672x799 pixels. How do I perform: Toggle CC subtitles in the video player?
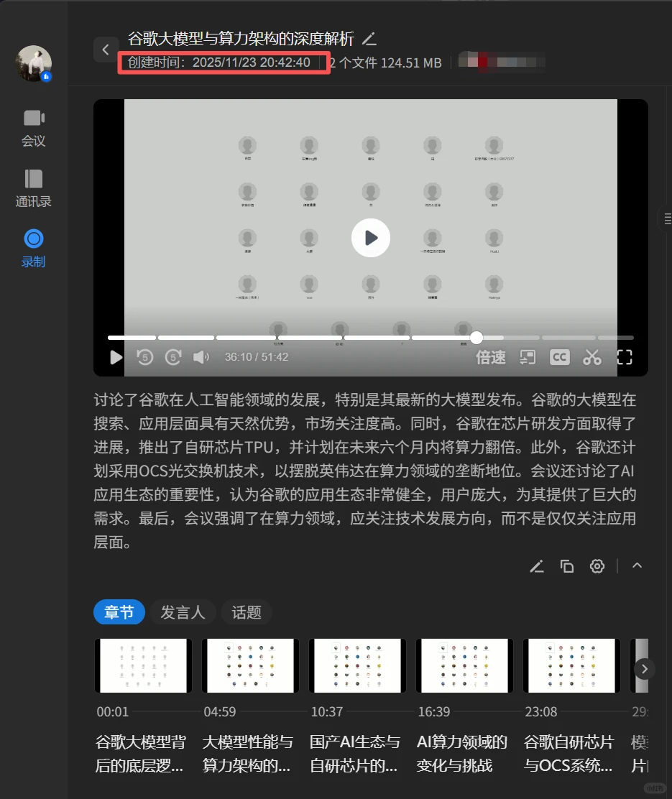pyautogui.click(x=559, y=356)
